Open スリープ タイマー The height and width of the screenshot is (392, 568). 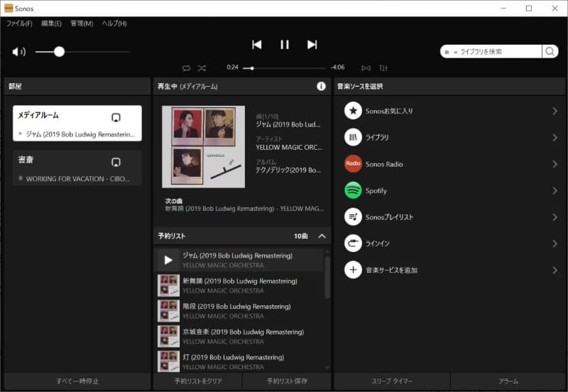[x=392, y=381]
